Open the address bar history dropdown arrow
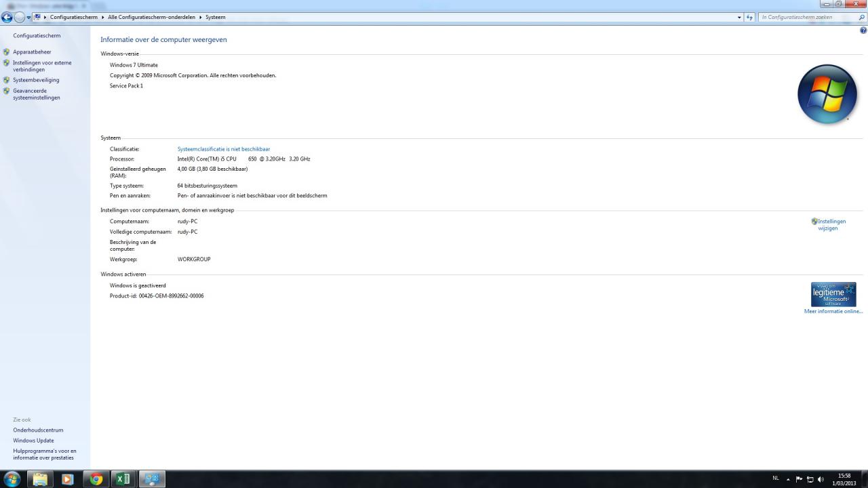 coord(739,17)
